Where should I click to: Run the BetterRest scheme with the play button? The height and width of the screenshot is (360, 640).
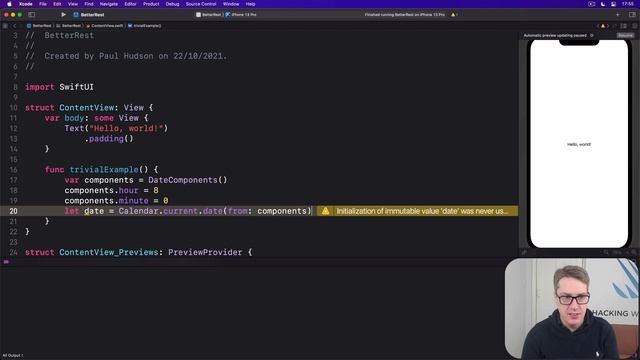[x=63, y=15]
